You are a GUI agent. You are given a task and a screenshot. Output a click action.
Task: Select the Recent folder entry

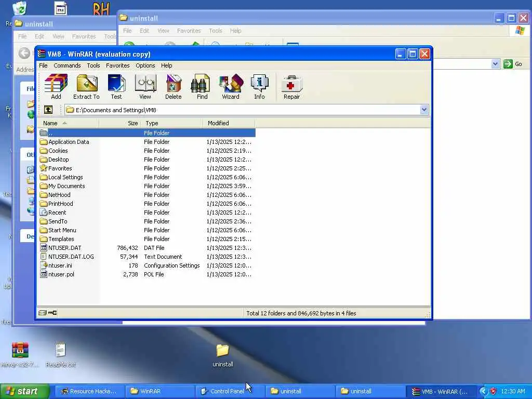53,212
